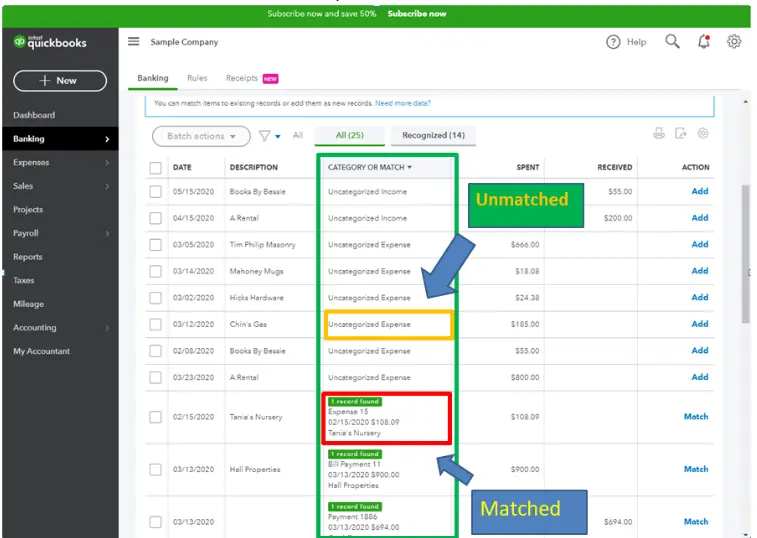Click the DESCRIPTION column header

[x=253, y=168]
